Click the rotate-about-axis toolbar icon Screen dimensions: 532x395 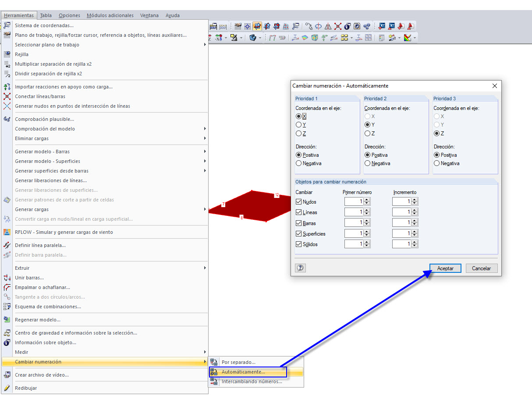coord(319,26)
